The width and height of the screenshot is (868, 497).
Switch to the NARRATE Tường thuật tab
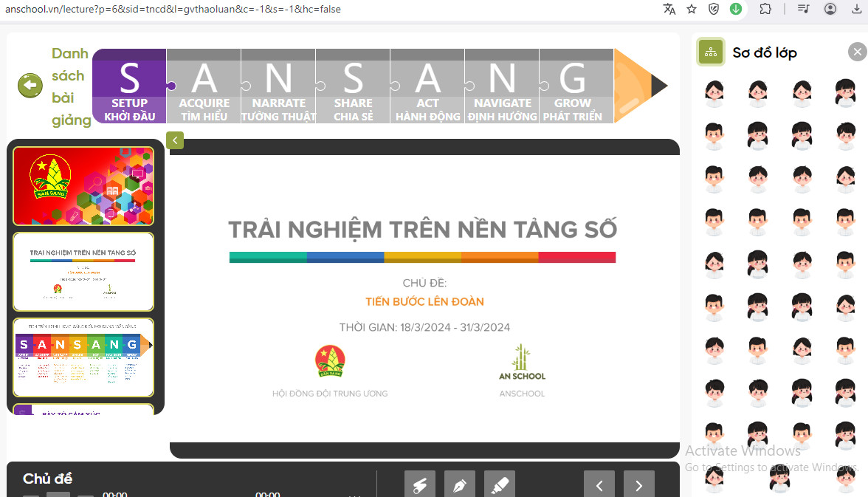click(278, 86)
